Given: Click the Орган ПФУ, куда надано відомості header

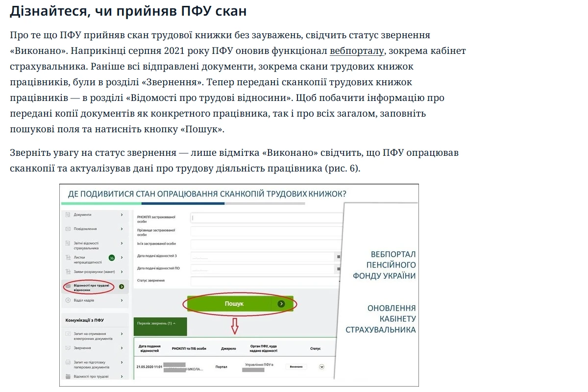Looking at the screenshot, I should click(263, 349).
